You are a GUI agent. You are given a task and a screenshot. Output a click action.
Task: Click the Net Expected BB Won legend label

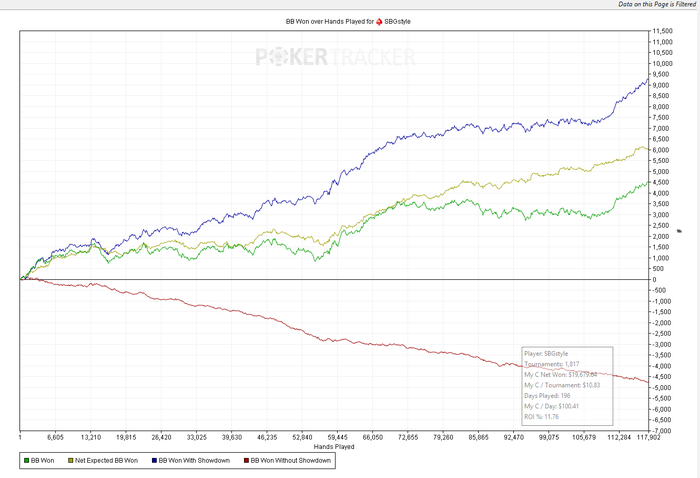click(106, 460)
